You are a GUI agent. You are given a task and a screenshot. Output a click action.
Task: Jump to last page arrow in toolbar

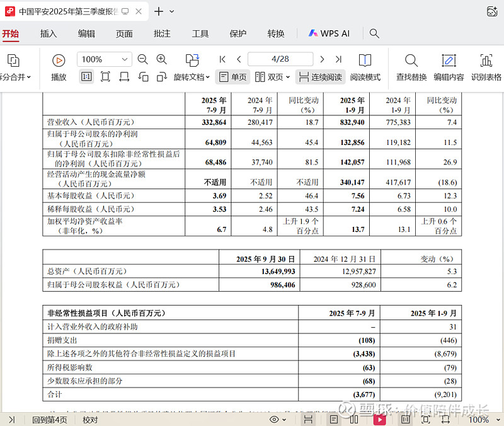tap(338, 59)
